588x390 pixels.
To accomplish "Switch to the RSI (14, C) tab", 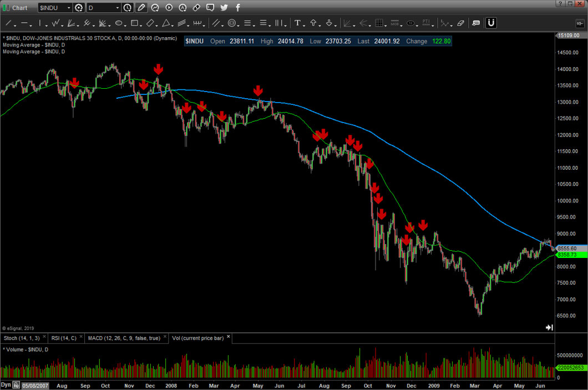I will [x=64, y=338].
